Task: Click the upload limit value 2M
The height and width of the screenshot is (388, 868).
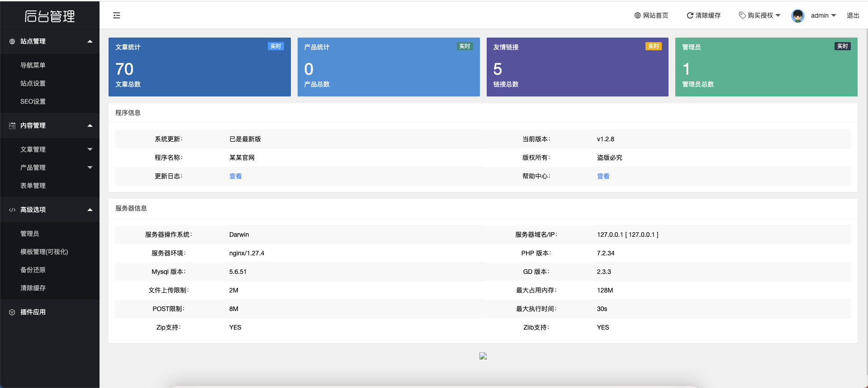Action: (233, 290)
